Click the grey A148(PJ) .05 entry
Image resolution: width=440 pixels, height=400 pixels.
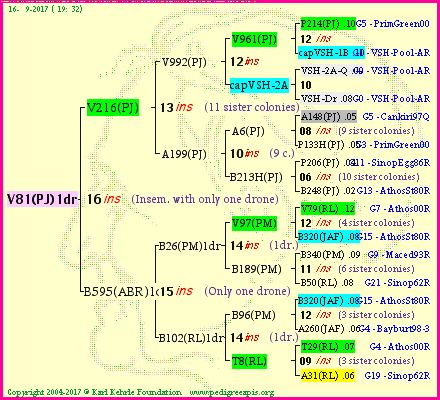[329, 117]
